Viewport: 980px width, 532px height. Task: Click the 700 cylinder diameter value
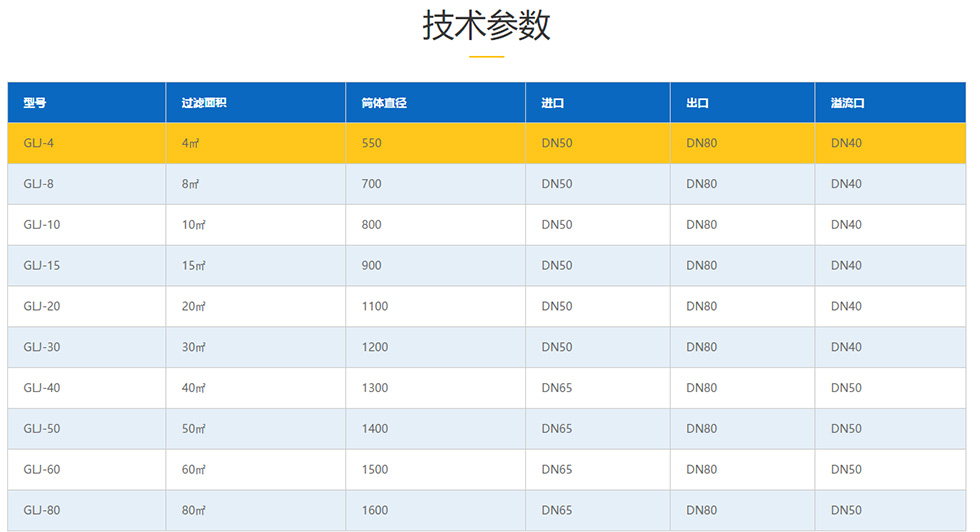372,184
